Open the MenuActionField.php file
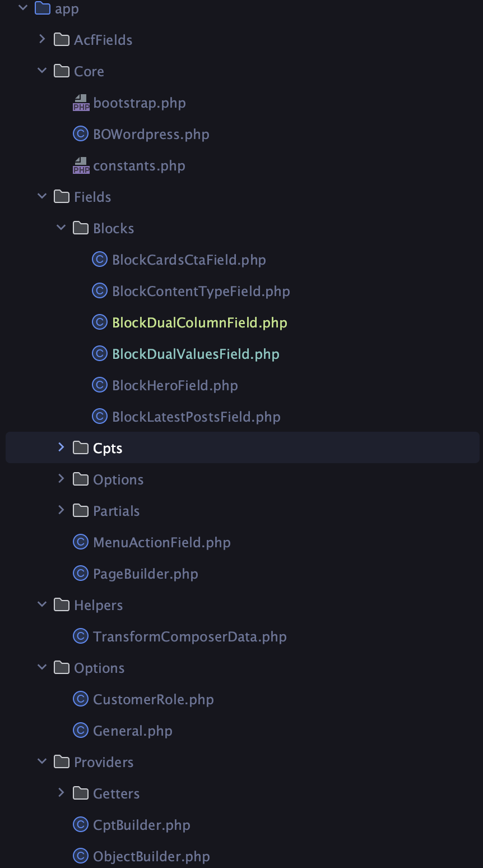Screen dimensions: 483x868 pos(162,542)
